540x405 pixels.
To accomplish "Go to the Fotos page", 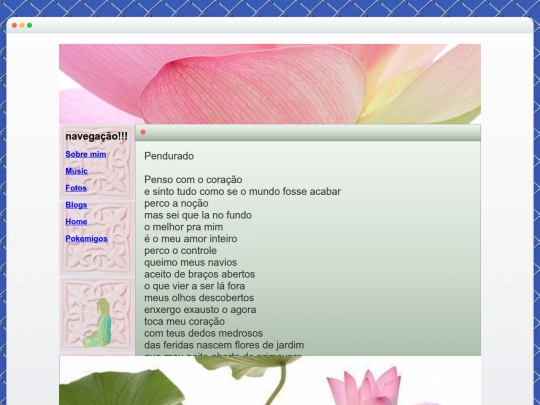I will point(76,188).
